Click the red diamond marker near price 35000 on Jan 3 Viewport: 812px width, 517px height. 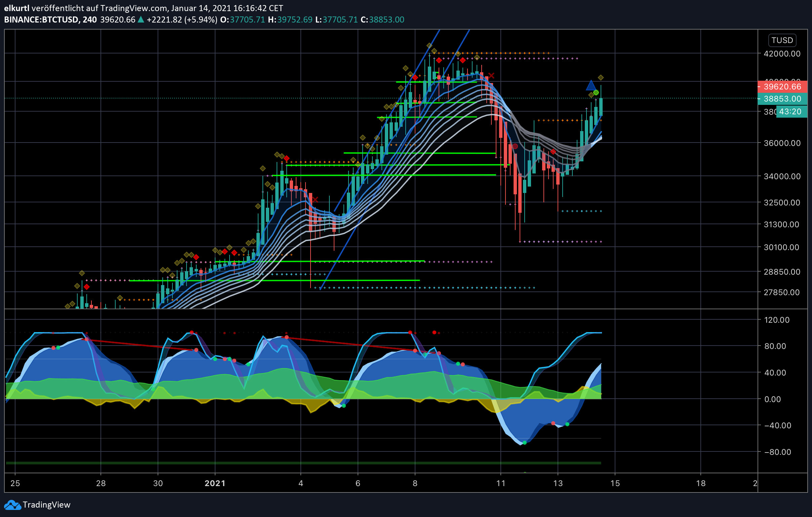pyautogui.click(x=286, y=159)
